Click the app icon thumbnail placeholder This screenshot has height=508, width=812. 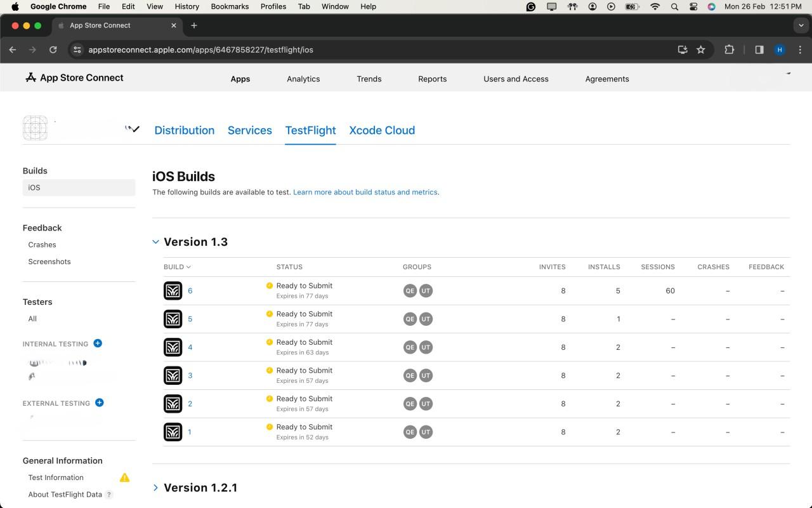click(35, 128)
